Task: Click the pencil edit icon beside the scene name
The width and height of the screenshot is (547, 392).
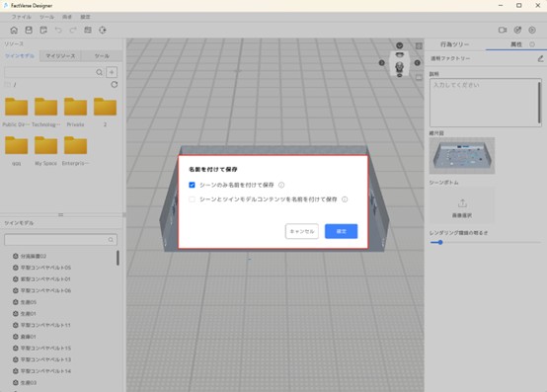Action: coord(540,58)
